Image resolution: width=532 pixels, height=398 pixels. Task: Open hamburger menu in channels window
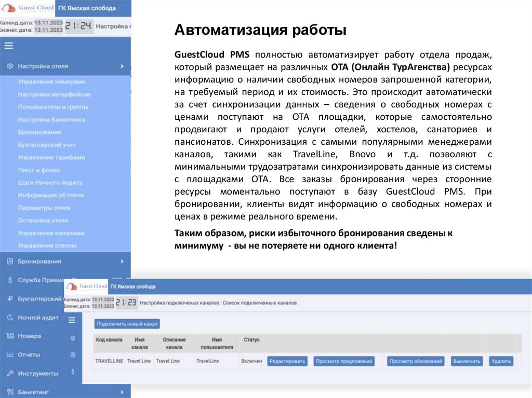72,320
